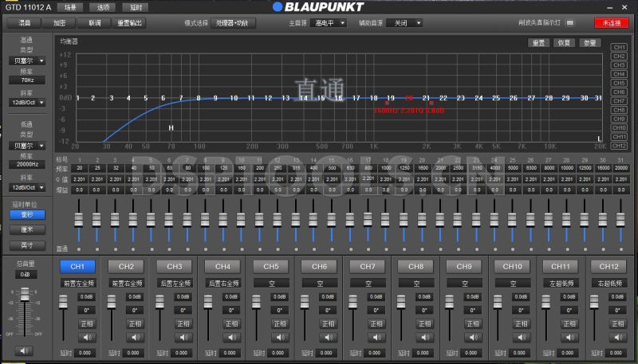Click the CH9 speaker icon

473,337
